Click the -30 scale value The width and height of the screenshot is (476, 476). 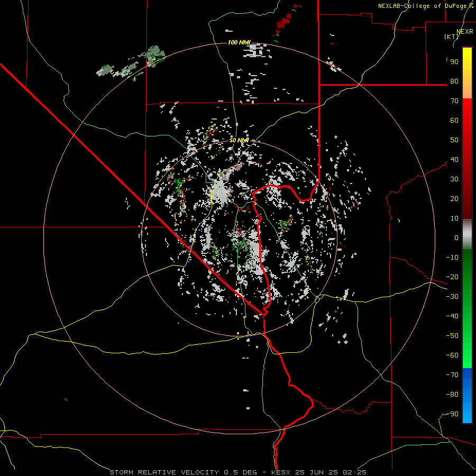point(452,297)
